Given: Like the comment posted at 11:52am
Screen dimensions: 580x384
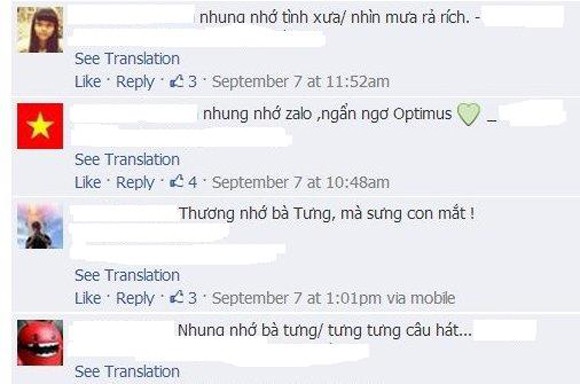Looking at the screenshot, I should pos(88,81).
